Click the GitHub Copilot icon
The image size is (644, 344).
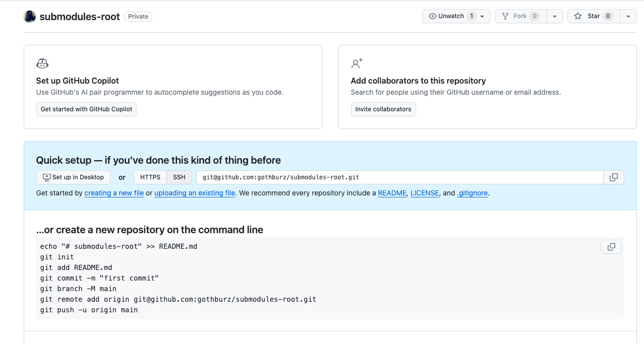coord(42,63)
